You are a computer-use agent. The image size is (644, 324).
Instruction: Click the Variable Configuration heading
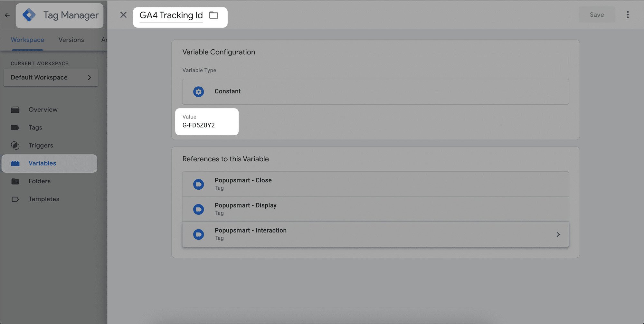[219, 52]
